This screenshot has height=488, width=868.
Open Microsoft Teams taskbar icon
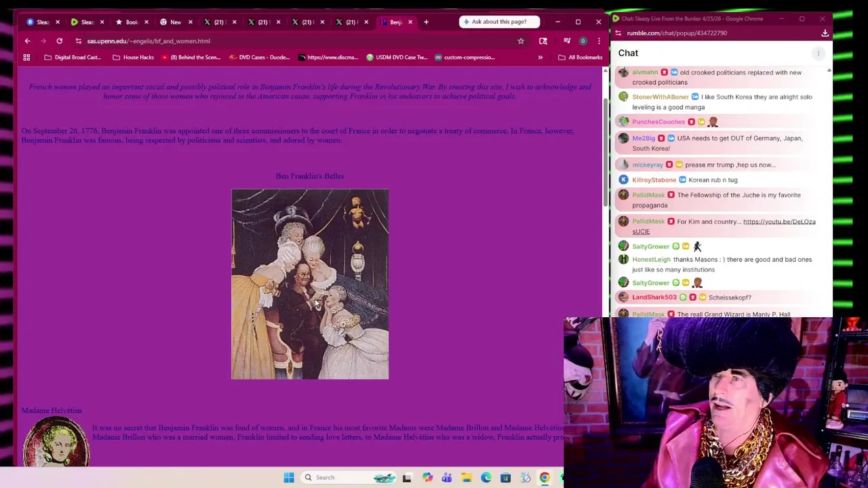[x=447, y=477]
